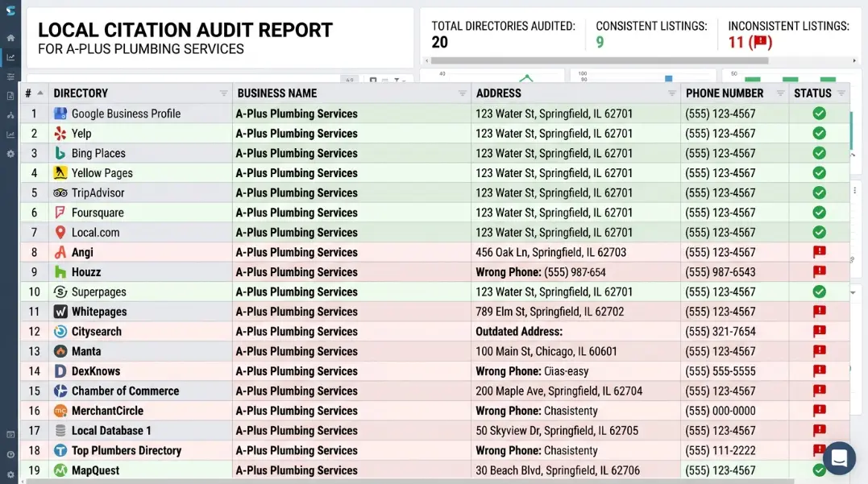The height and width of the screenshot is (484, 868).
Task: Select row number 15
Action: click(35, 391)
